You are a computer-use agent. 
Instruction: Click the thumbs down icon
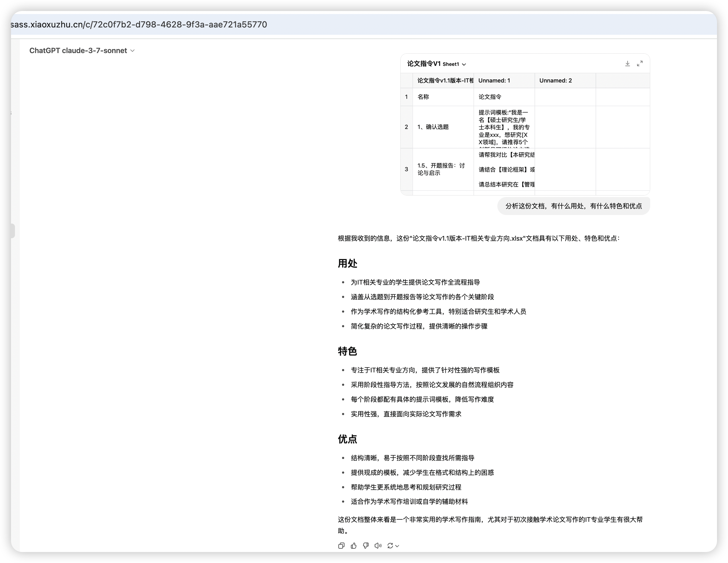click(366, 546)
